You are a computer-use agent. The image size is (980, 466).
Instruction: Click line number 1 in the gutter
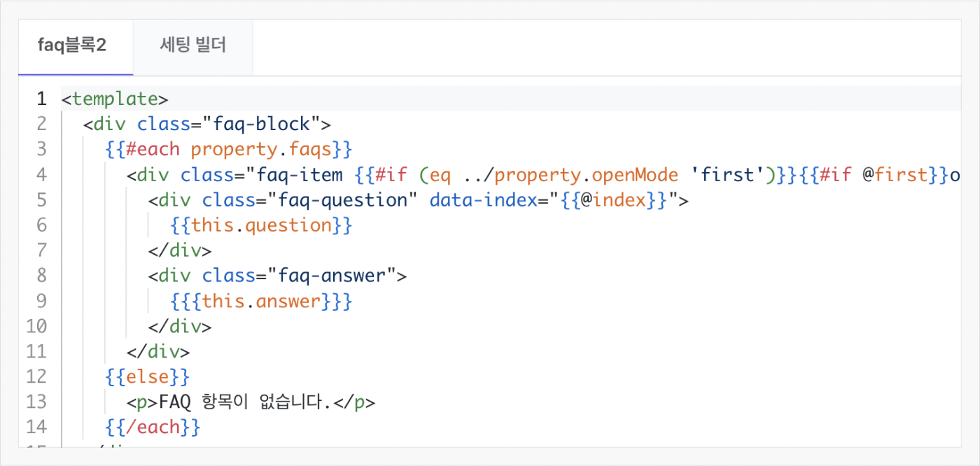[41, 99]
